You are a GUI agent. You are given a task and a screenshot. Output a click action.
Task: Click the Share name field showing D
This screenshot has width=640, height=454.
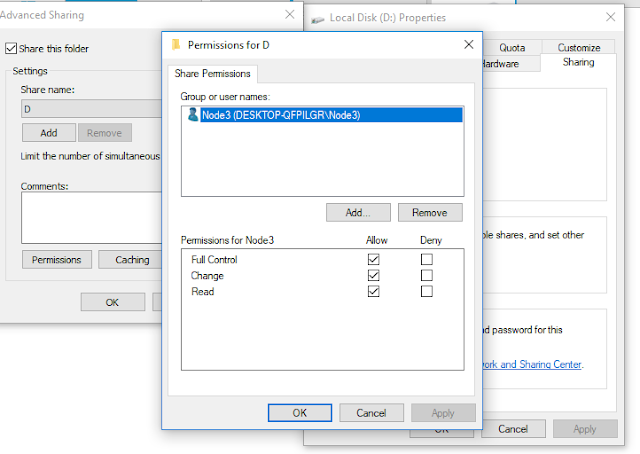pos(91,109)
